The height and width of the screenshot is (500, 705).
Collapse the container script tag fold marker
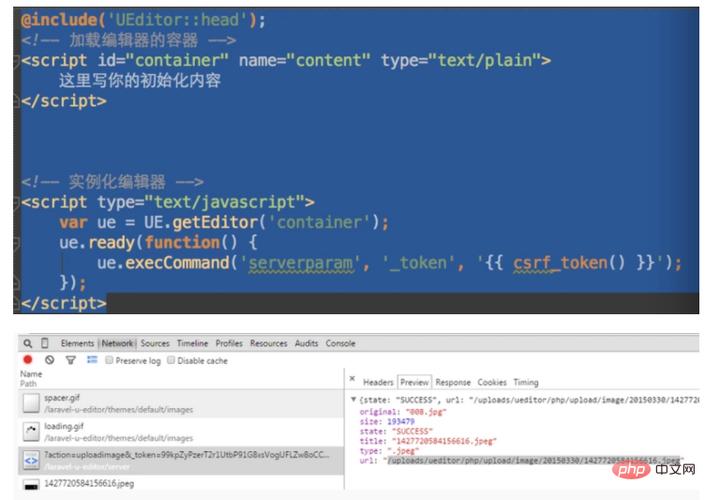[x=16, y=60]
